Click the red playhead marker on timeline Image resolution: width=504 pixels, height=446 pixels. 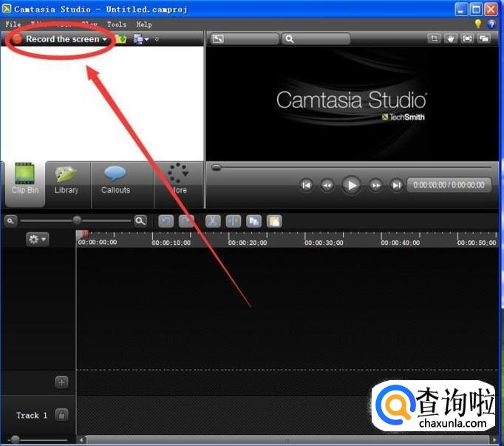(85, 233)
